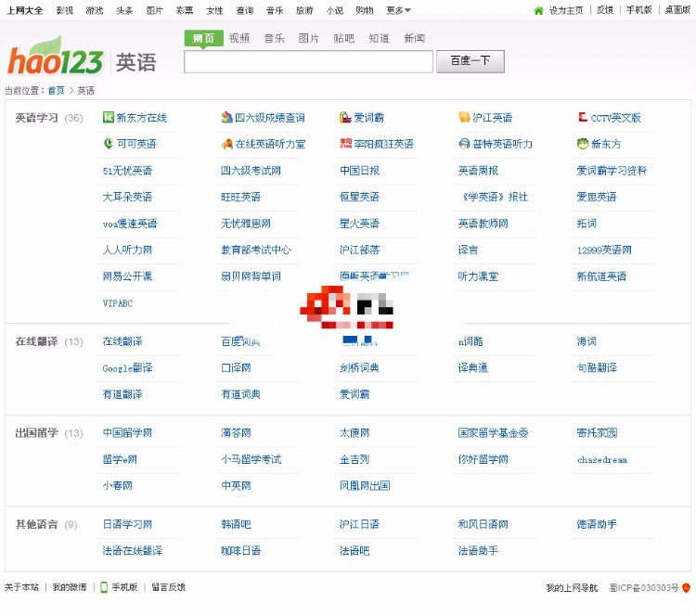
Task: Switch to the 音乐 search tab
Action: [x=275, y=39]
